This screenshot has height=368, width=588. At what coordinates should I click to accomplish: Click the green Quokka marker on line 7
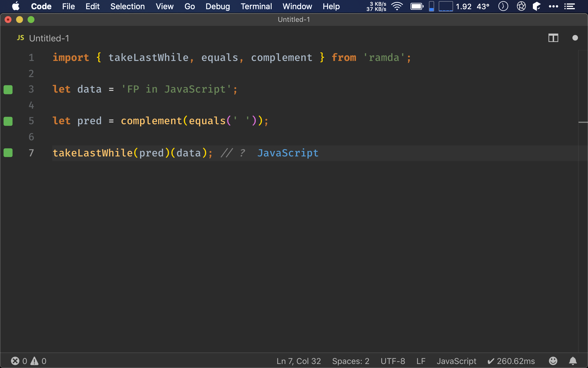coord(8,153)
